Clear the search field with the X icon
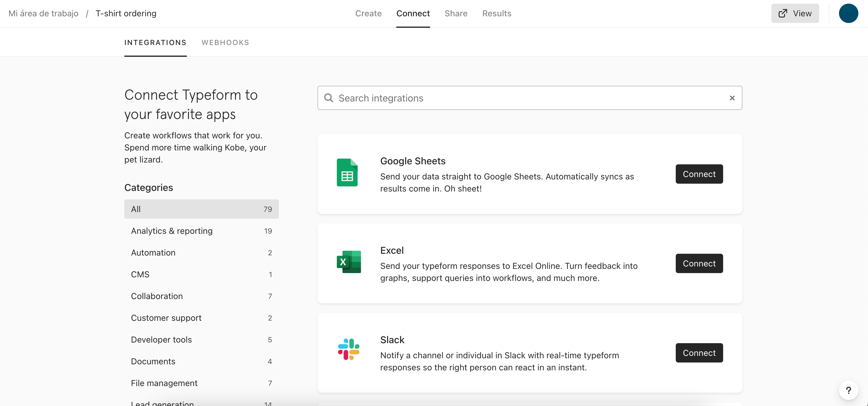 [732, 98]
